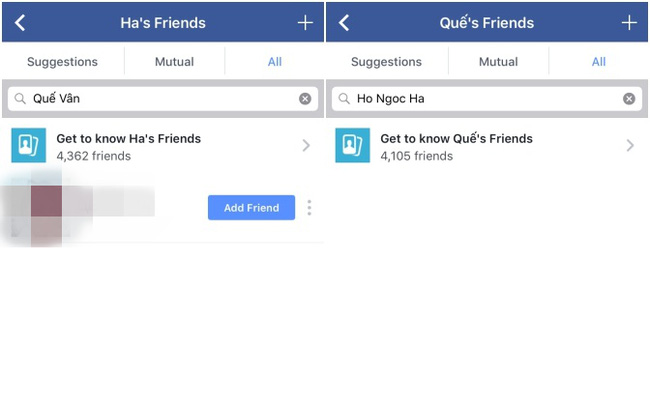Focus the search field containing 'Ho Ngoc Ha'
Viewport: 650px width, 404px height.
click(x=487, y=99)
